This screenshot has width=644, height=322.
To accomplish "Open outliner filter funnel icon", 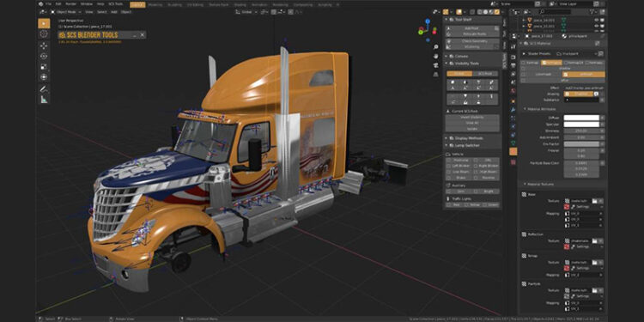I will click(592, 11).
